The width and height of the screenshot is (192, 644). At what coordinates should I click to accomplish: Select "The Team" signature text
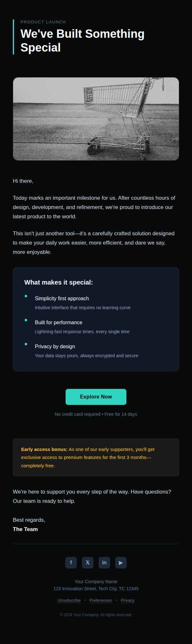click(25, 529)
